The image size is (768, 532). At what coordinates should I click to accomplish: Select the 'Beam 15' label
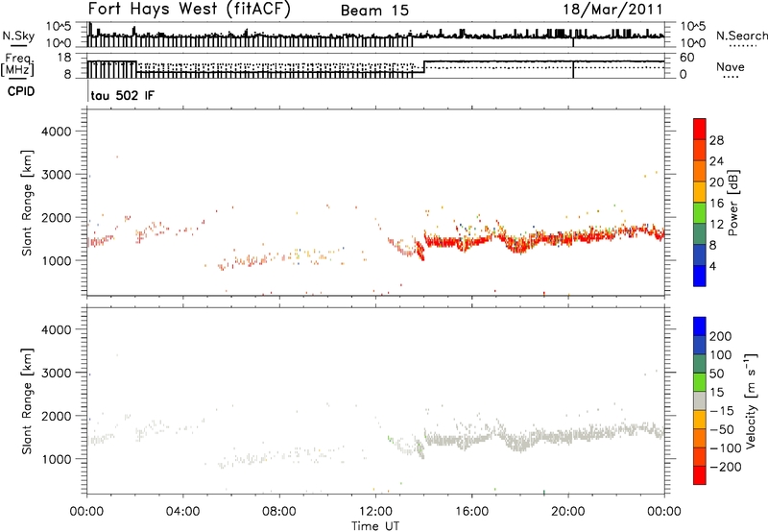(x=374, y=11)
